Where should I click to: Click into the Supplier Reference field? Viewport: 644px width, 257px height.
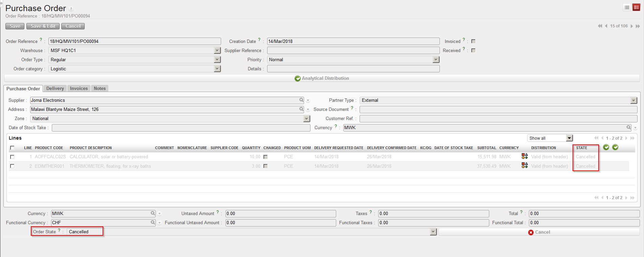(x=353, y=50)
